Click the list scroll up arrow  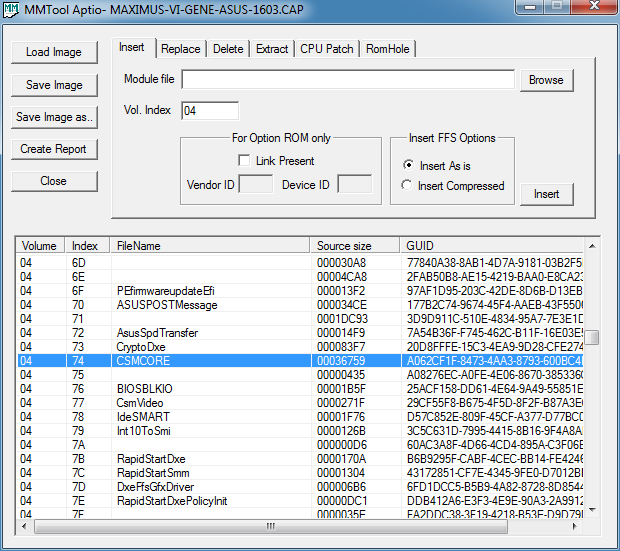pos(592,246)
